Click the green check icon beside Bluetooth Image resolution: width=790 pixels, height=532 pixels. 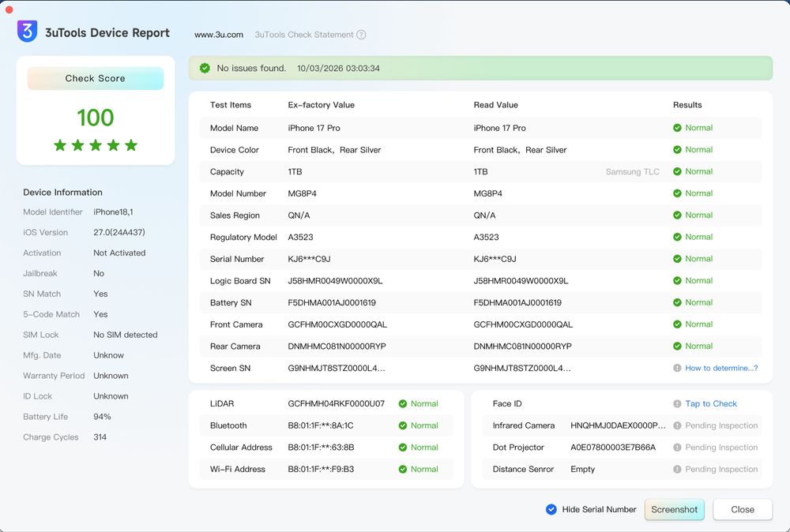coord(403,425)
